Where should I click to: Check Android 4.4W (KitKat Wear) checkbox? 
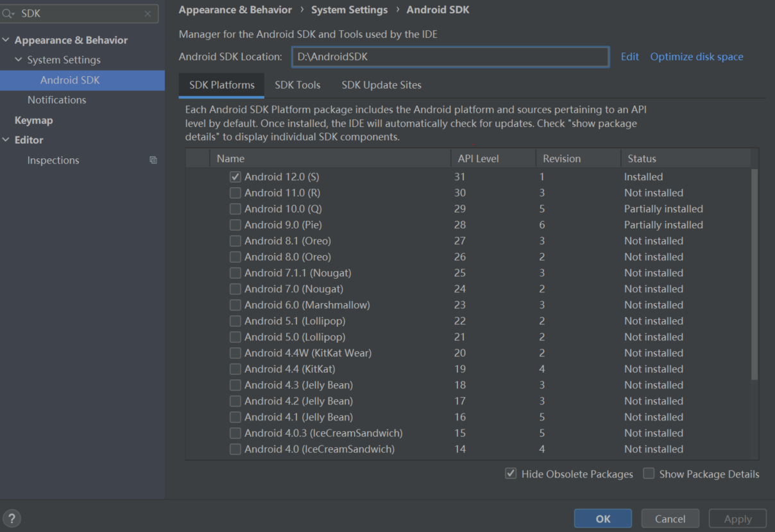pyautogui.click(x=235, y=353)
